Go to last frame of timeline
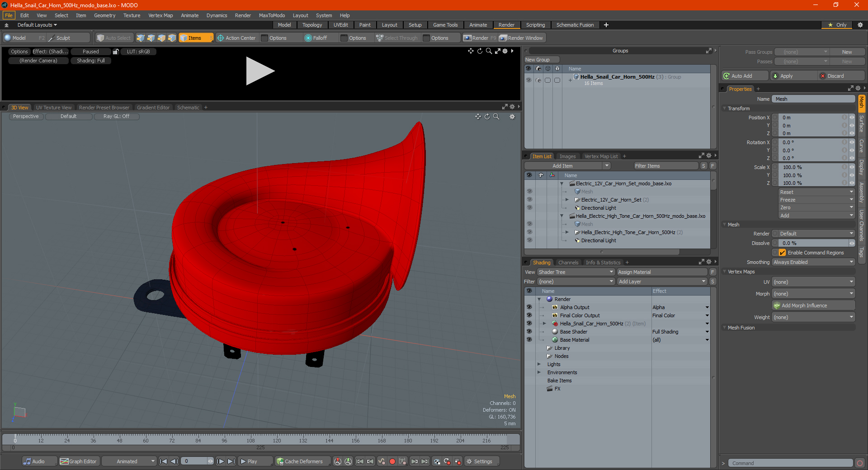The image size is (868, 470). (x=231, y=461)
